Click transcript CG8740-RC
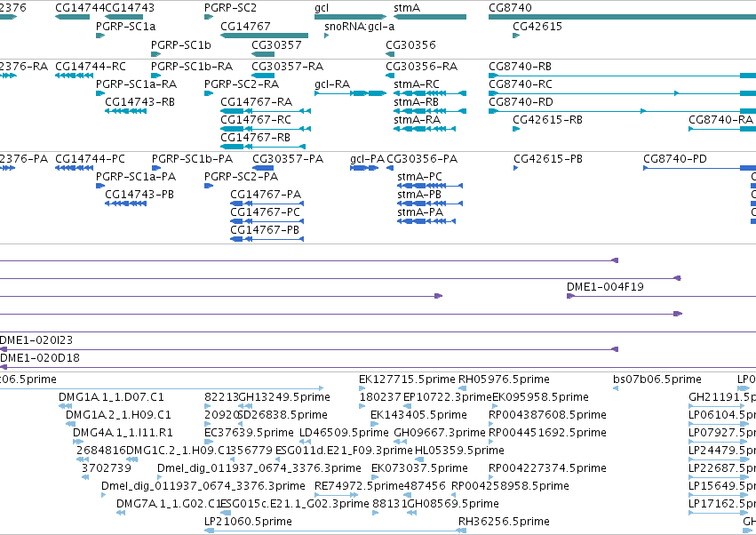756x535 pixels. (x=622, y=93)
